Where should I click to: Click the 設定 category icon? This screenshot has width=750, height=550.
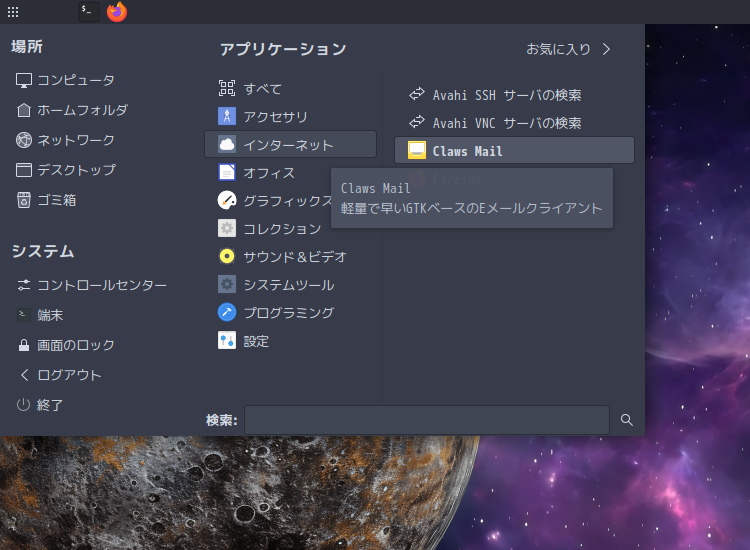click(x=227, y=341)
